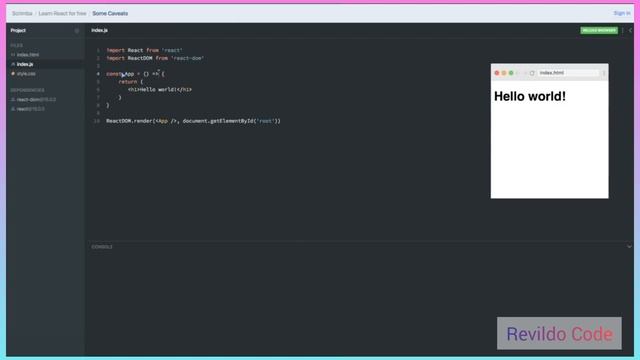Click line number 10 in the gutter

tap(97, 121)
